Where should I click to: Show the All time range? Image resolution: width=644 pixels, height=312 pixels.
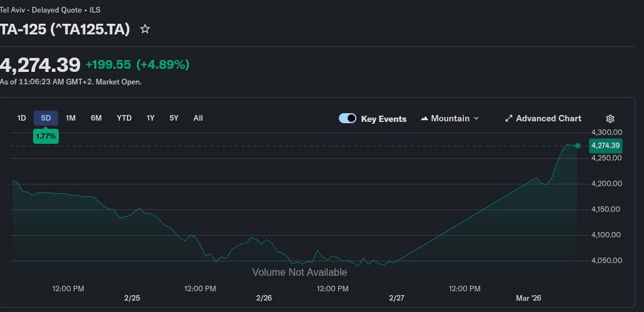198,118
